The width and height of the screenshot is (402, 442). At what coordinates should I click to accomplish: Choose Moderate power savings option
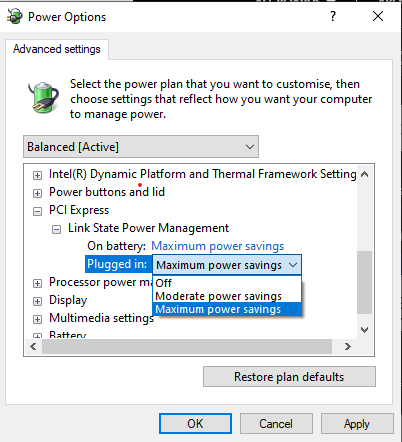click(x=227, y=296)
